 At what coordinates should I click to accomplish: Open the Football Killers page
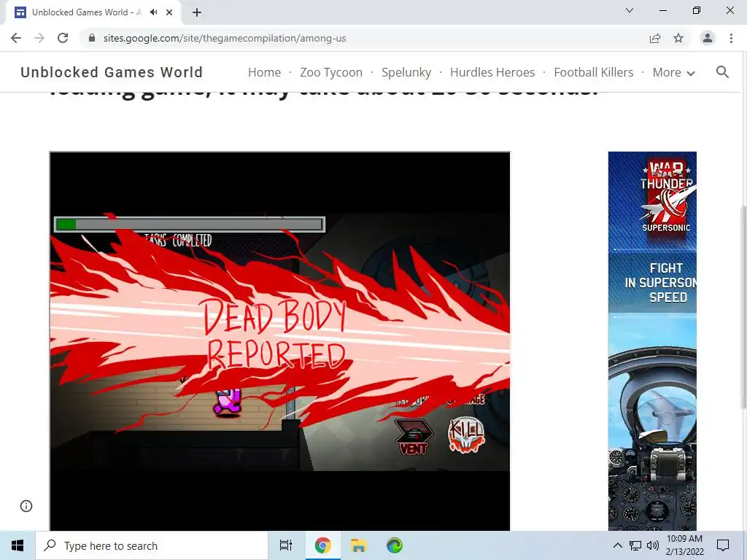coord(594,72)
